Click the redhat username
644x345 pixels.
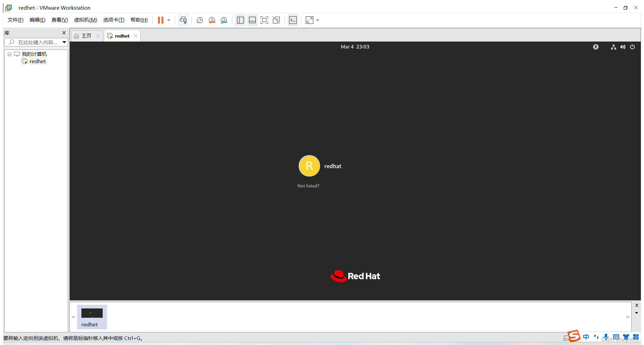click(333, 166)
